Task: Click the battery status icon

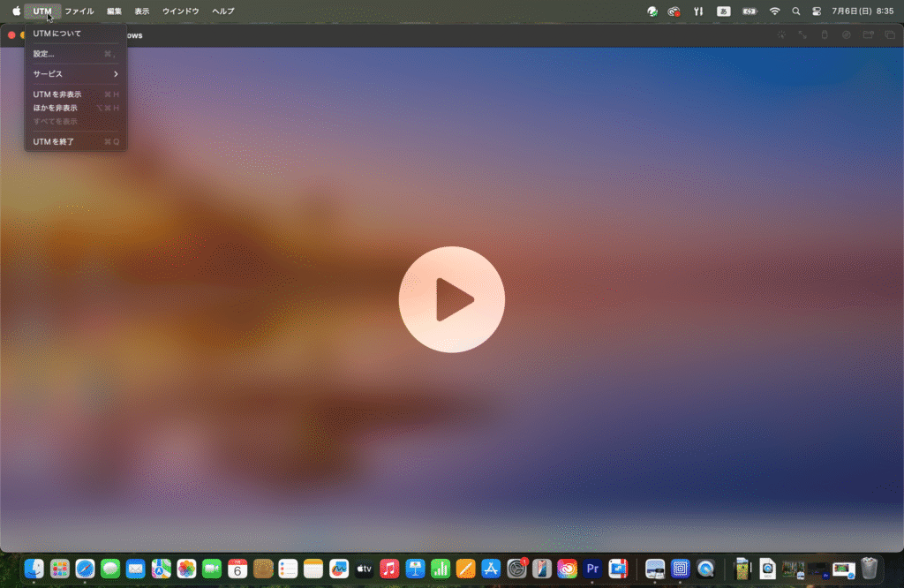Action: click(750, 11)
